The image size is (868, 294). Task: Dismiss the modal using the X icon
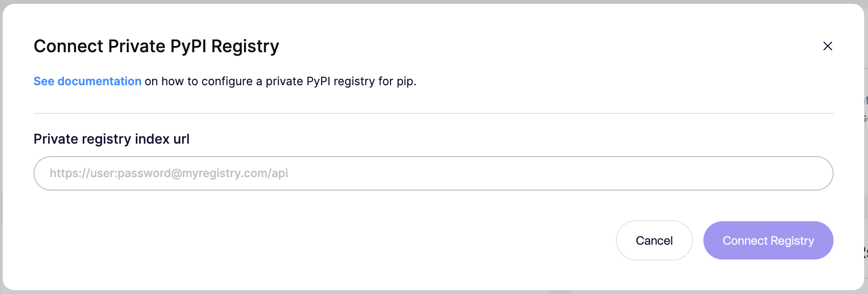(827, 46)
